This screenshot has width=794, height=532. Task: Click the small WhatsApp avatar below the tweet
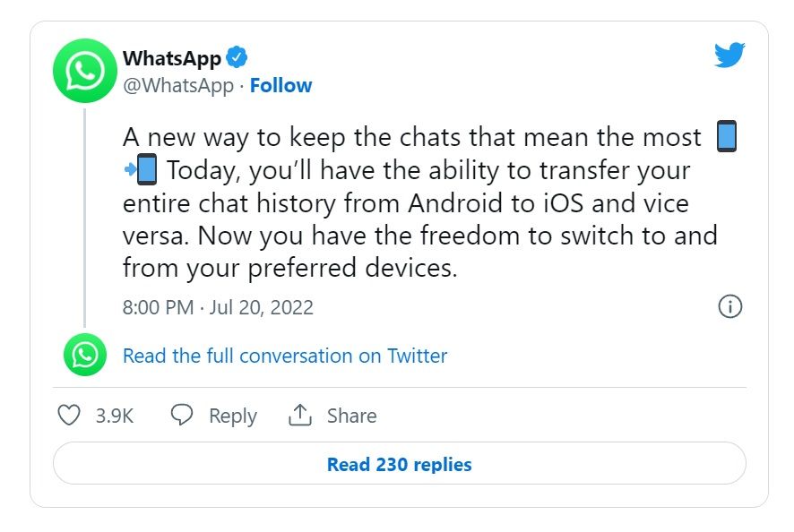[x=85, y=356]
